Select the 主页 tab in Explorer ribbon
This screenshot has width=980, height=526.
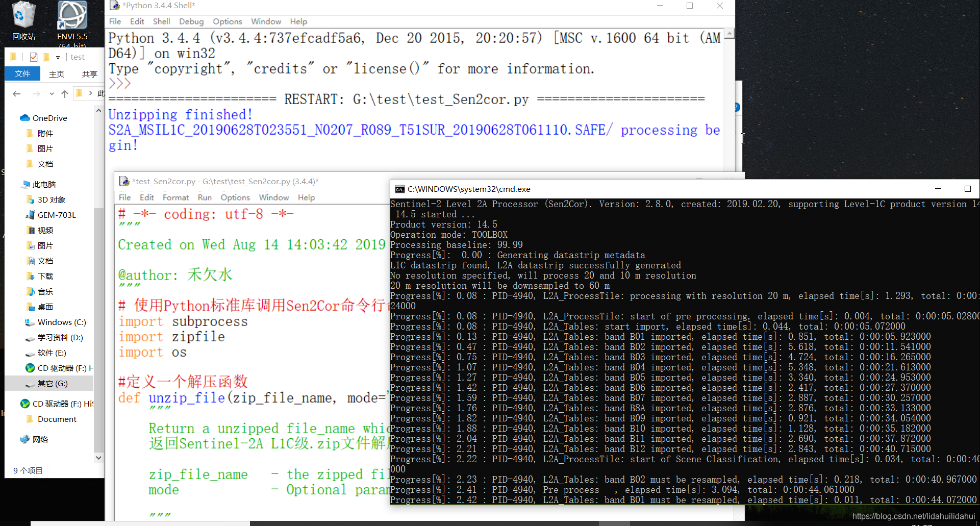[57, 74]
